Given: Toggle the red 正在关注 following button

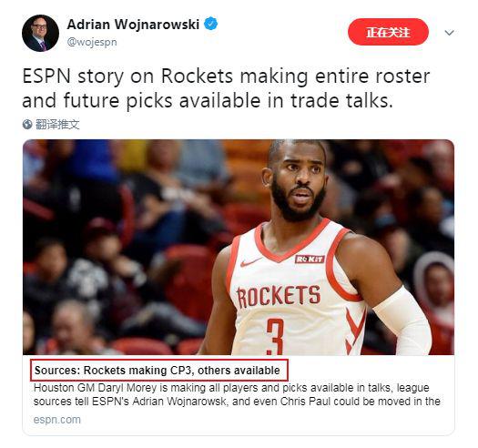Looking at the screenshot, I should pos(388,32).
